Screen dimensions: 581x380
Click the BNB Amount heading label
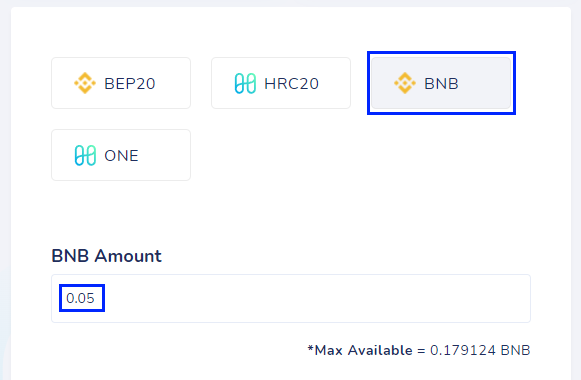click(x=106, y=256)
